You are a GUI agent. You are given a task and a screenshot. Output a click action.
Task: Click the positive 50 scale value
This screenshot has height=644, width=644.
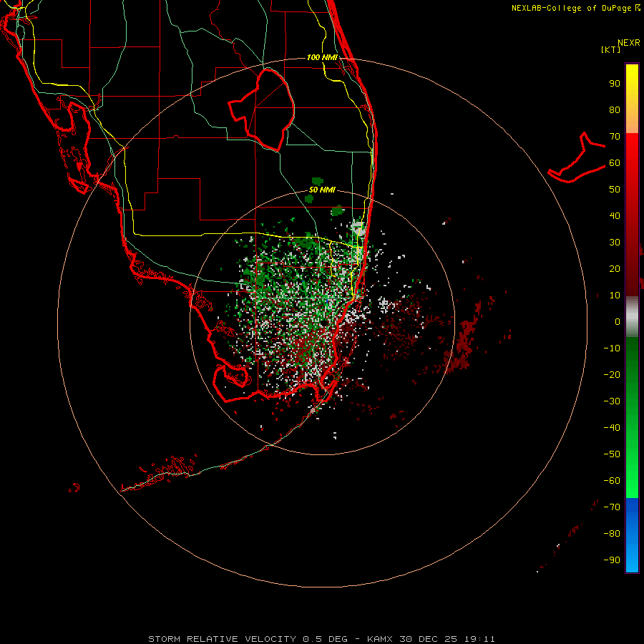(x=615, y=190)
